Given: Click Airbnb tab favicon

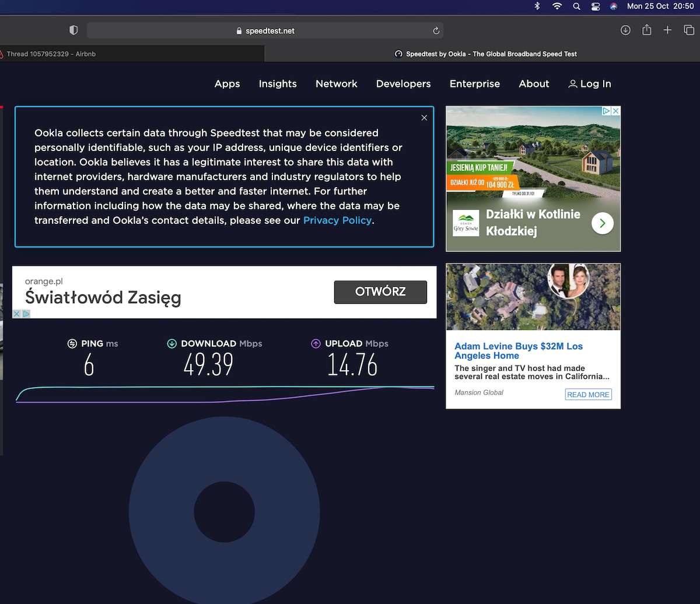Looking at the screenshot, I should pos(2,54).
